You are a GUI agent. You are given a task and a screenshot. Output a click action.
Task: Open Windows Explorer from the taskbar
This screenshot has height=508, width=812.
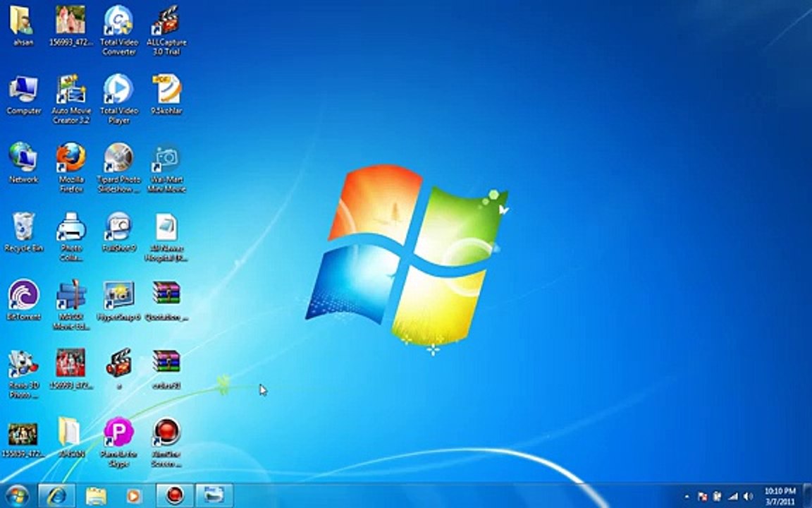tap(96, 495)
